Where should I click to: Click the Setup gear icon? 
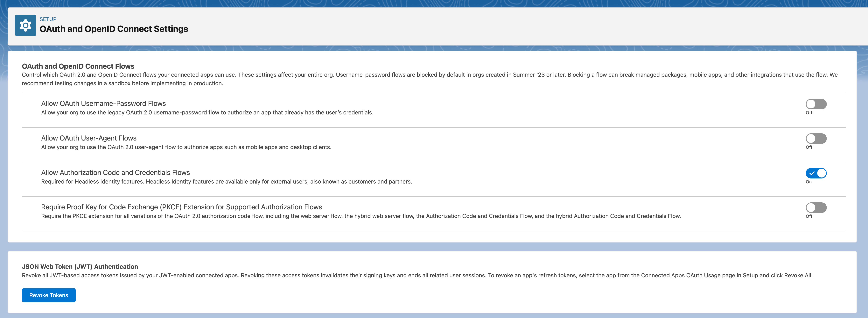point(25,25)
